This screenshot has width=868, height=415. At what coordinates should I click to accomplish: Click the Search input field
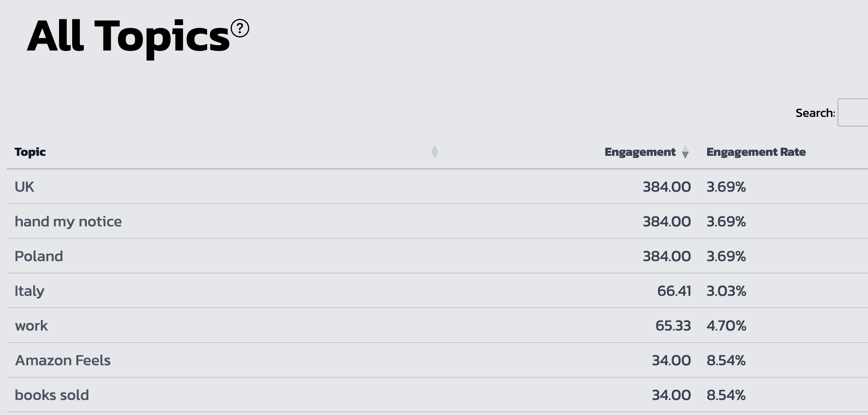(x=853, y=113)
